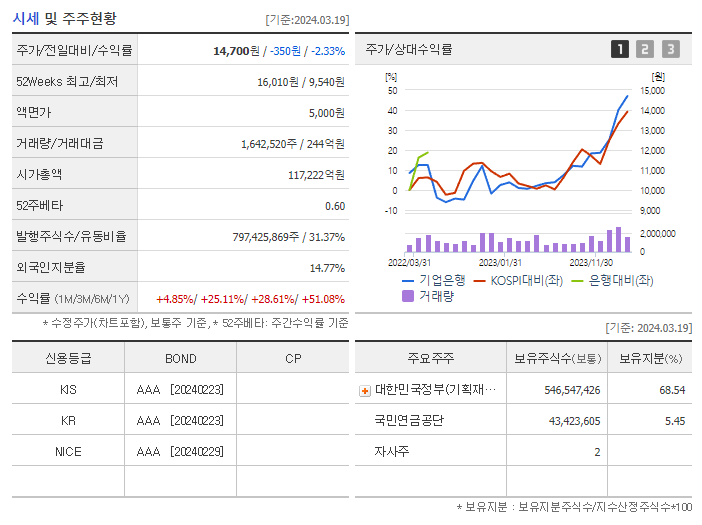This screenshot has width=702, height=525.
Task: Click the 액면가 row label
Action: [x=34, y=112]
